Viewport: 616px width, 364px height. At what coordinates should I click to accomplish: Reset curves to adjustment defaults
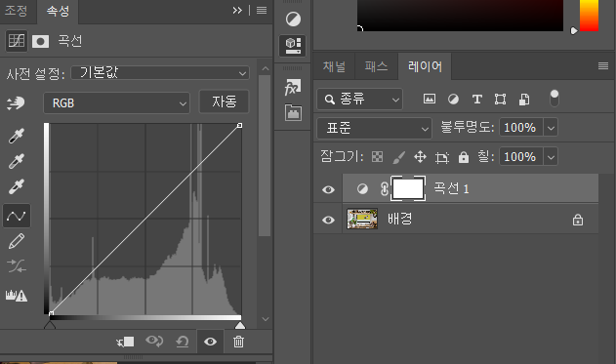point(183,342)
